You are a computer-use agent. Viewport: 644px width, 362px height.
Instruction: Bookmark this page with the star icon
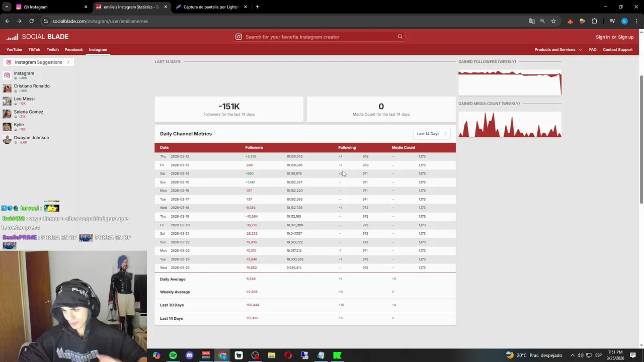point(553,21)
